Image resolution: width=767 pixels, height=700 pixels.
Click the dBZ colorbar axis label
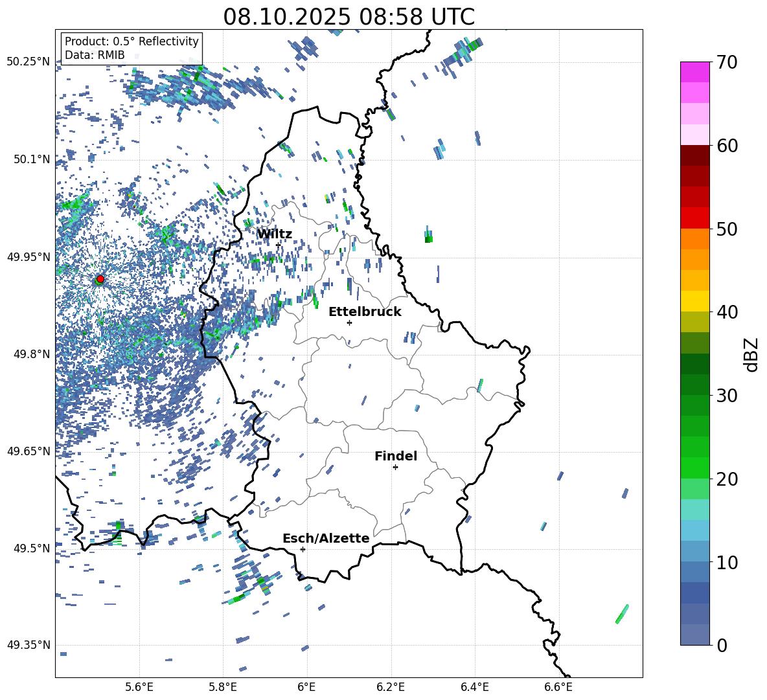click(751, 354)
